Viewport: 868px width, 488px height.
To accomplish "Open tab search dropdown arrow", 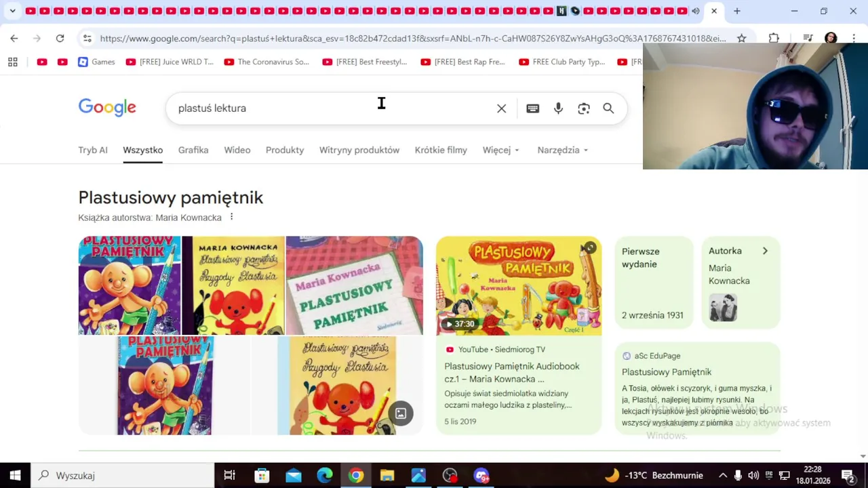I will click(x=12, y=11).
